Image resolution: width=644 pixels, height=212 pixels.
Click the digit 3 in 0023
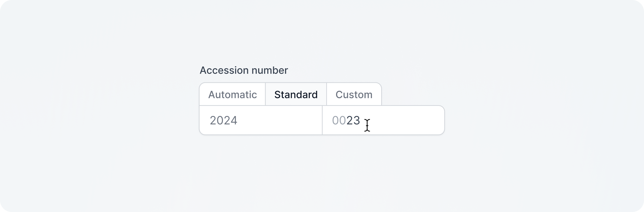tap(357, 121)
